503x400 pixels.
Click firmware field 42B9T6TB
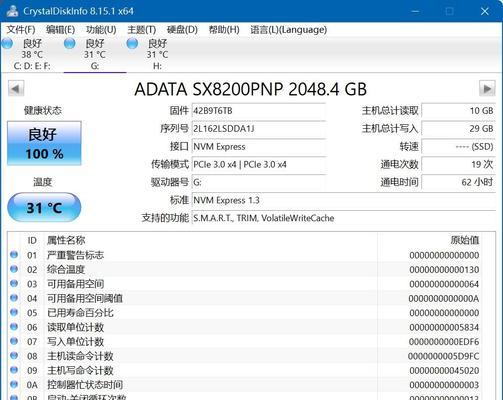pos(259,111)
